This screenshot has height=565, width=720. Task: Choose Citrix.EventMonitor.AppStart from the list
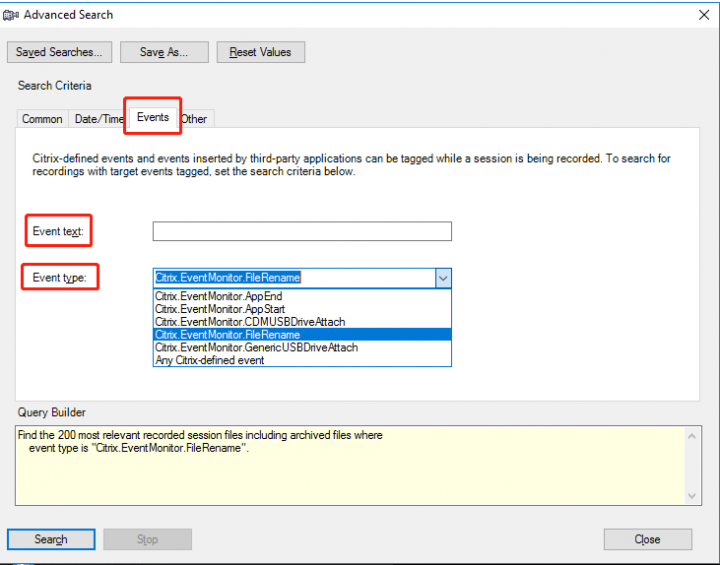point(302,309)
